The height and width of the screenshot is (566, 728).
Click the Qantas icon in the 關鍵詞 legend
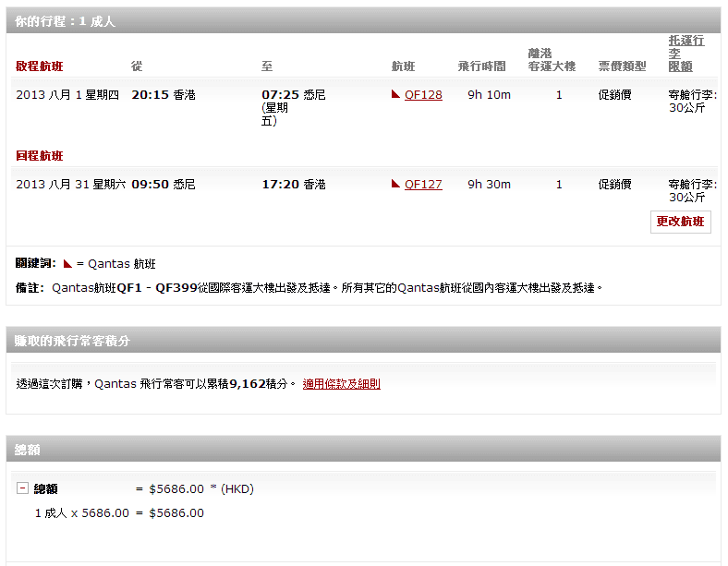pos(67,263)
